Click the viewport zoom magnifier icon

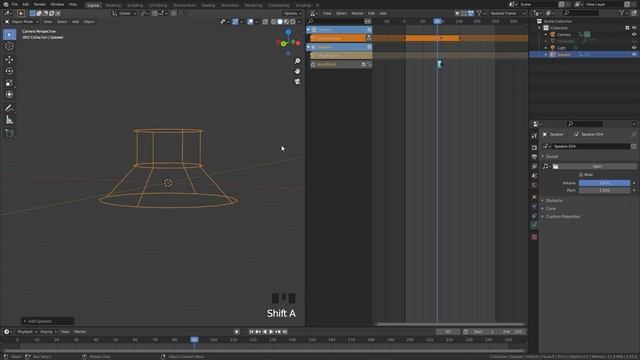298,61
